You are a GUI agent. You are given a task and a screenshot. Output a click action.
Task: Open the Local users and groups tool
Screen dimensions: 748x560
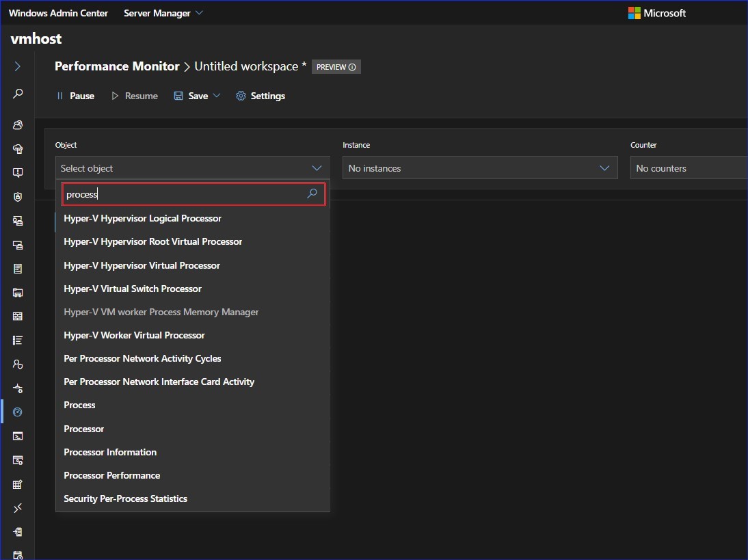click(18, 364)
